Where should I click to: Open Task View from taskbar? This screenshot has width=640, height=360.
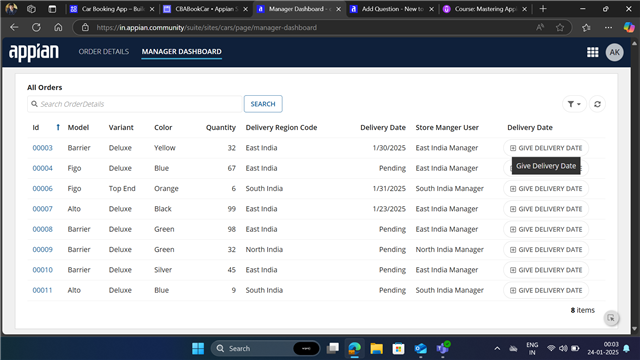(333, 349)
